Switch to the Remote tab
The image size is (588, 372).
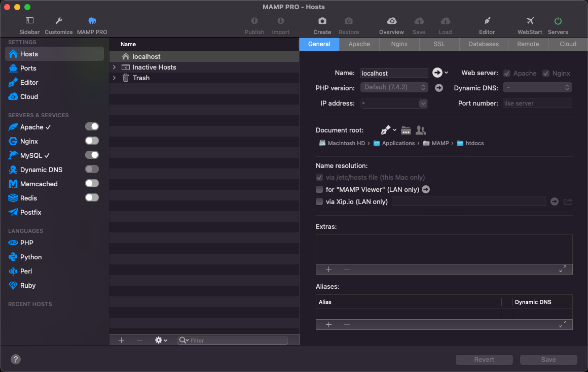[528, 44]
